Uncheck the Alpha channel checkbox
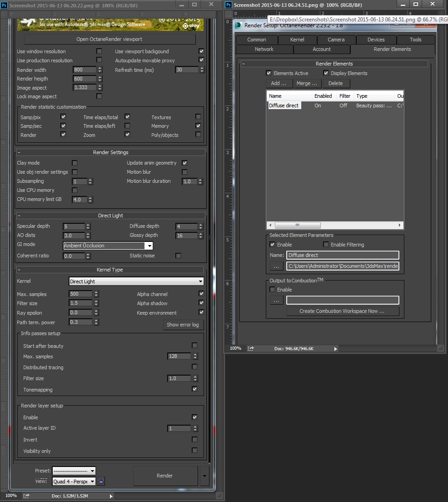 (201, 293)
